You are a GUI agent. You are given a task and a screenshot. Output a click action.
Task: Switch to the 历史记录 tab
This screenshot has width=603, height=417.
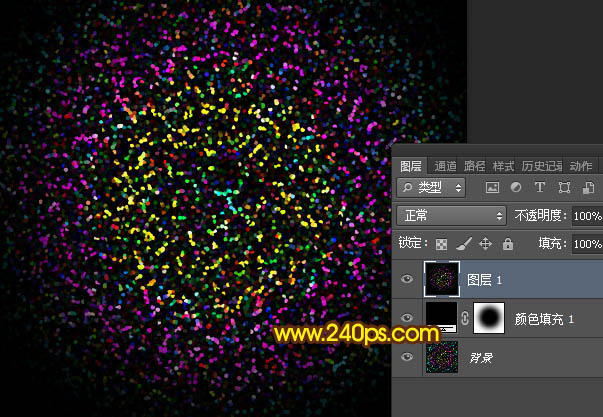point(542,166)
